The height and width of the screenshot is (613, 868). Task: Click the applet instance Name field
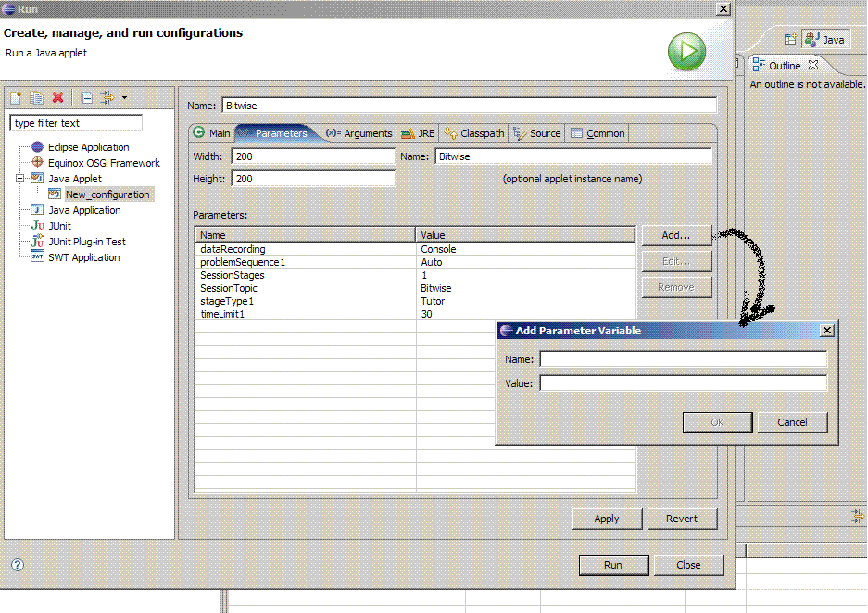coord(572,156)
